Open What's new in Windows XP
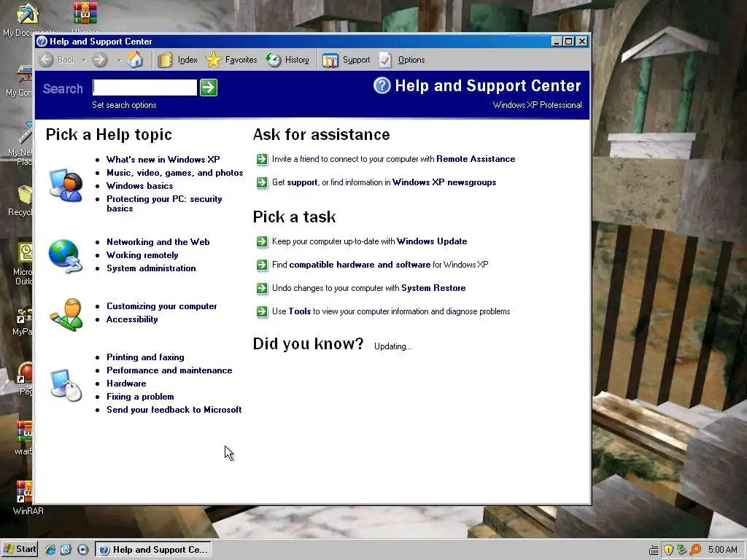 [163, 160]
